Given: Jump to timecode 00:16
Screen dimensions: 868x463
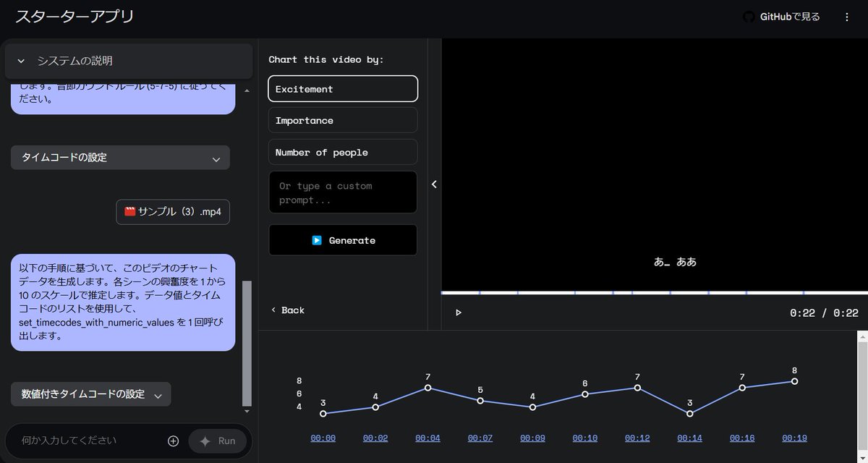Looking at the screenshot, I should coord(742,438).
